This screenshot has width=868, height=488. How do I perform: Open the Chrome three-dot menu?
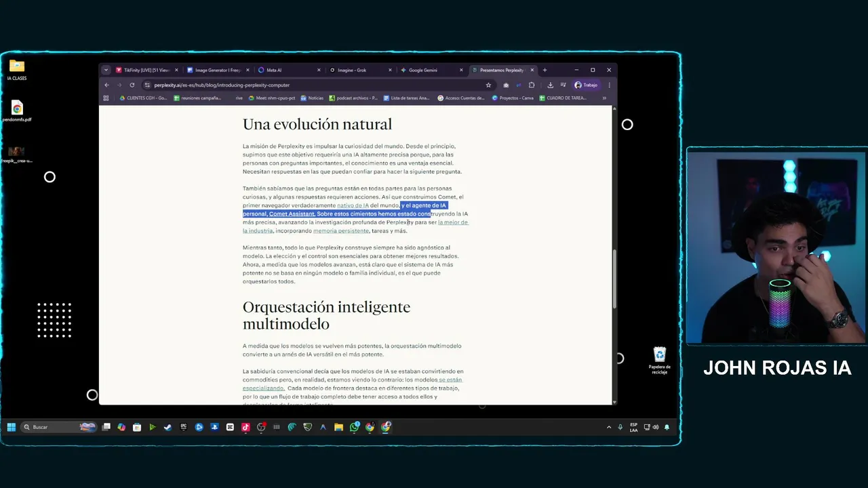point(609,85)
